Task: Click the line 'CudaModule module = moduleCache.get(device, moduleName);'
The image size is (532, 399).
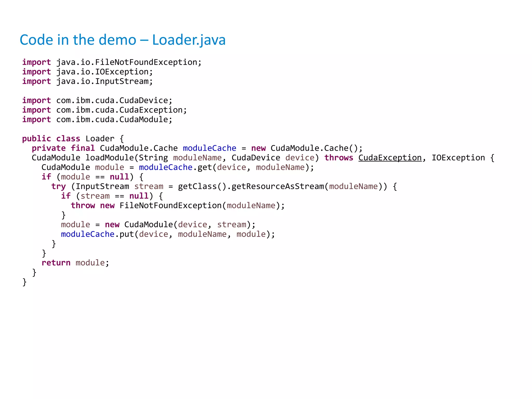Action: (x=178, y=168)
